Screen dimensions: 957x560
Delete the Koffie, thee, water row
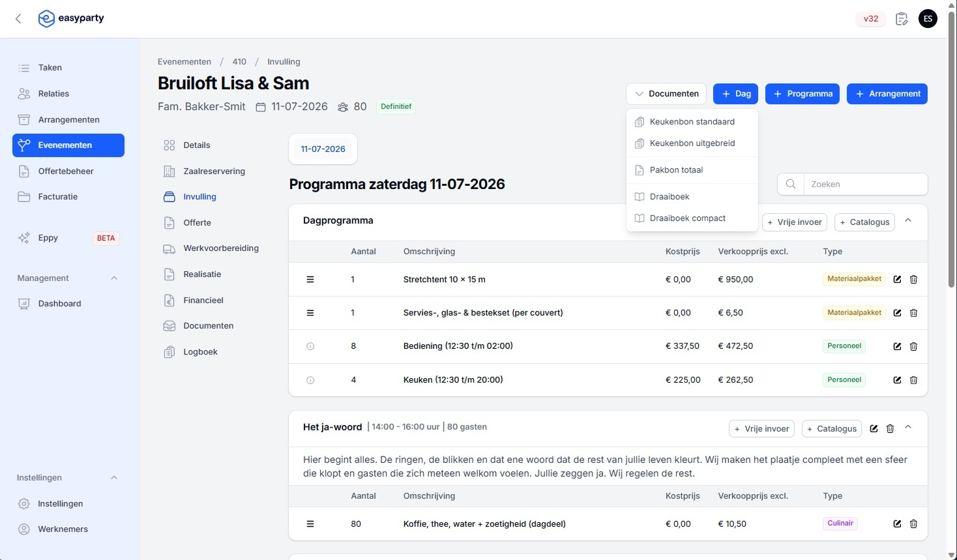(x=913, y=524)
